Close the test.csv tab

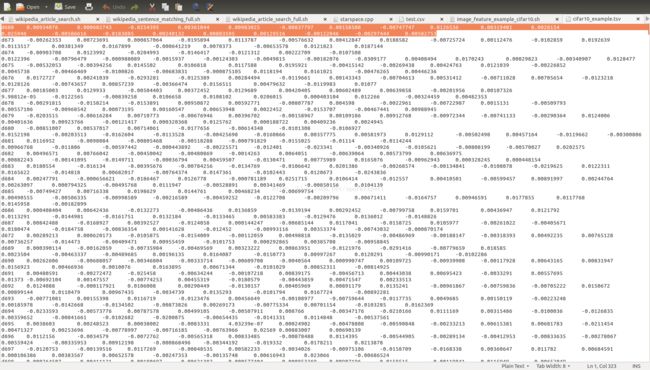coord(441,19)
